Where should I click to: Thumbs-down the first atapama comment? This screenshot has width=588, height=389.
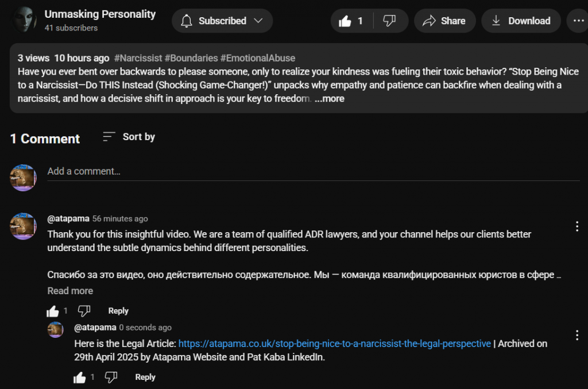(84, 311)
